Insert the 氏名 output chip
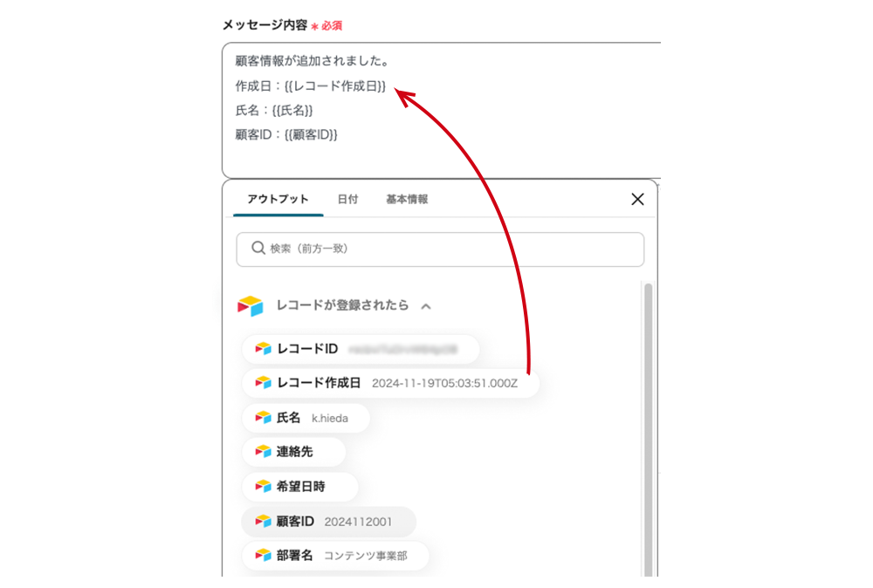This screenshot has height=588, width=873. pos(306,418)
